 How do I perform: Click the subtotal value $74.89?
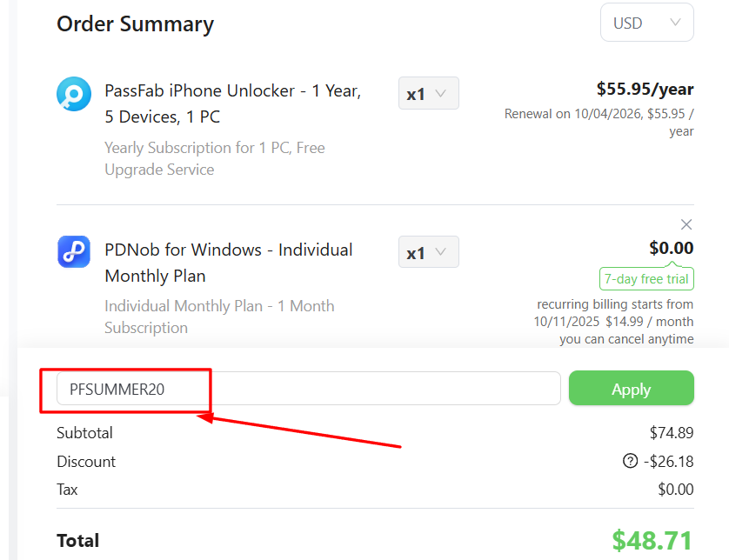pyautogui.click(x=672, y=433)
